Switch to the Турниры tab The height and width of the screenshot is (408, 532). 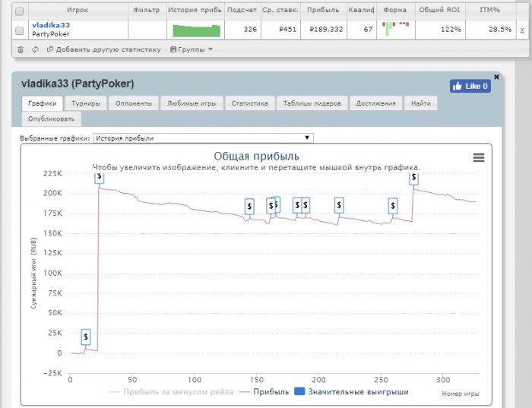[86, 103]
